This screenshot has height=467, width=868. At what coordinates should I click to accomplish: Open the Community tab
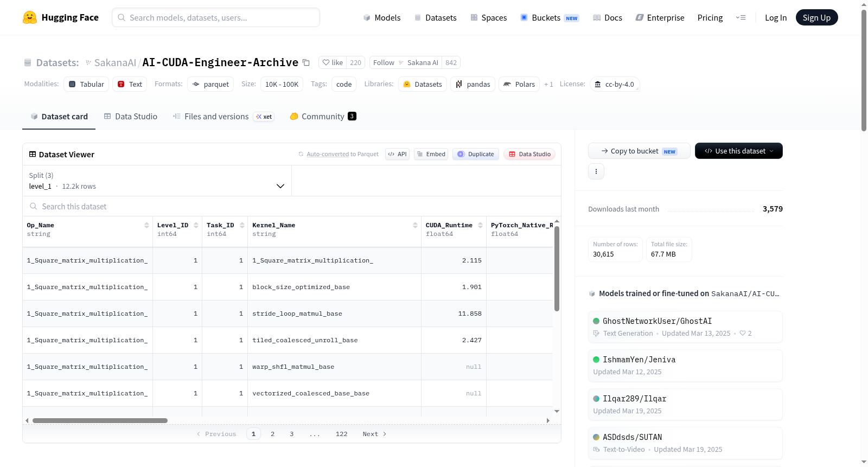point(323,116)
